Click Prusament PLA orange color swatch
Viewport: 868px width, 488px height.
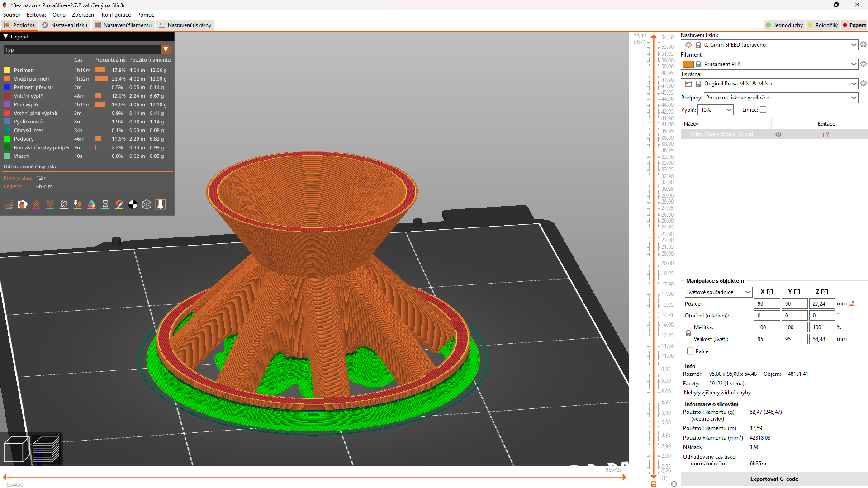688,64
